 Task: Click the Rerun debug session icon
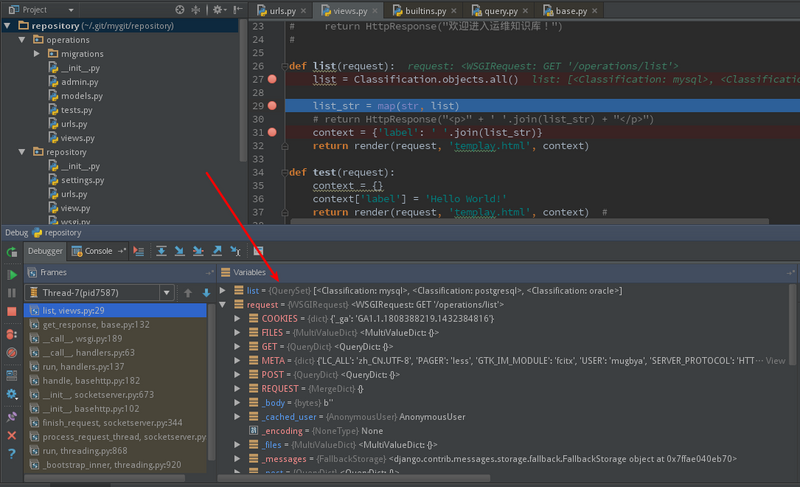[11, 252]
